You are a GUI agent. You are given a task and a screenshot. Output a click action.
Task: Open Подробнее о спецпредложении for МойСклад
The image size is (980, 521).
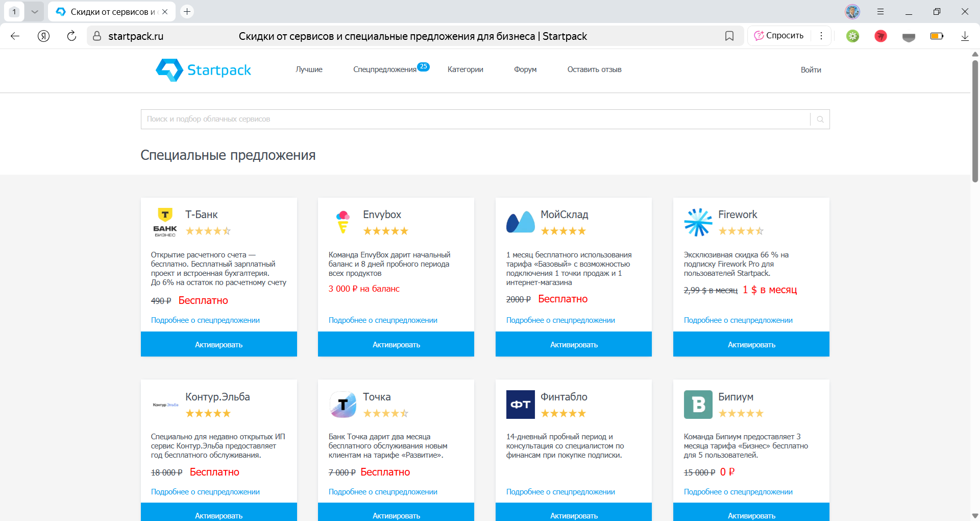[560, 320]
